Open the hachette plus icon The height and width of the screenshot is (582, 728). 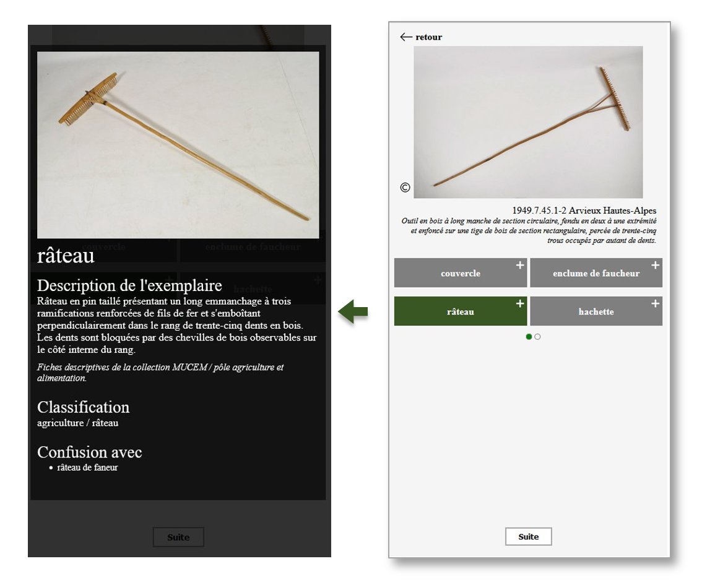(x=655, y=304)
